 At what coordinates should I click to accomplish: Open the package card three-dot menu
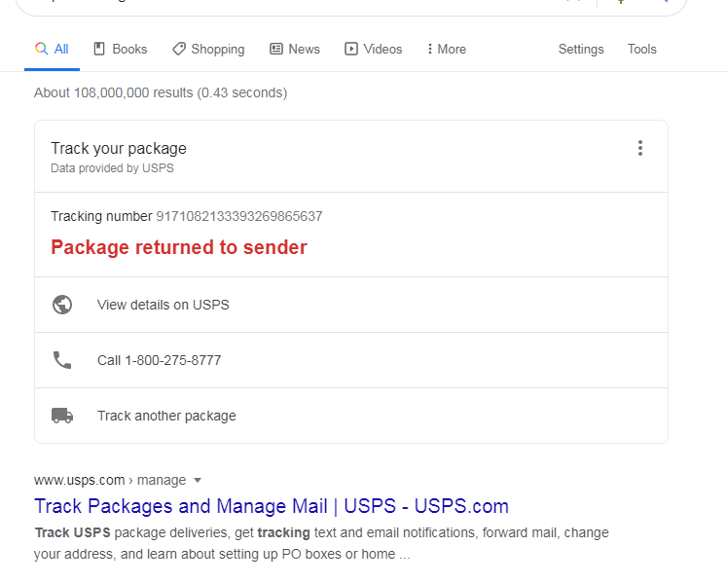coord(640,148)
